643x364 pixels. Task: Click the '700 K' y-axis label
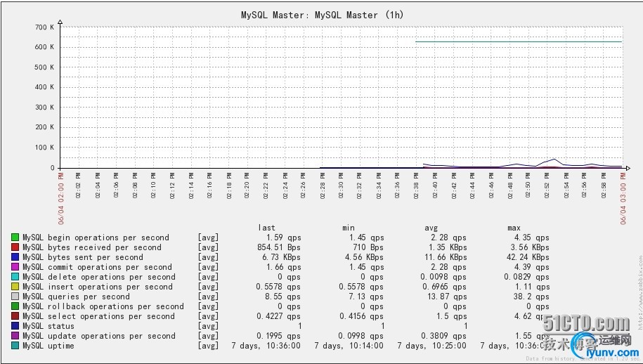point(44,27)
